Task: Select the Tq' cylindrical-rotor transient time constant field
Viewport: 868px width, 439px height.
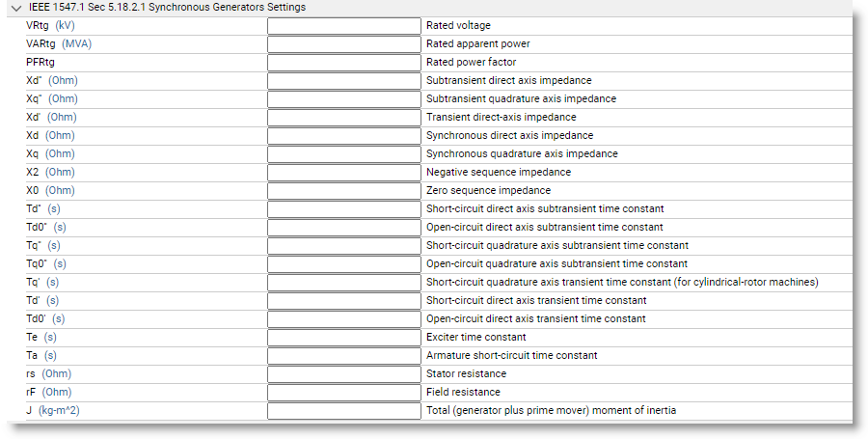Action: [343, 283]
